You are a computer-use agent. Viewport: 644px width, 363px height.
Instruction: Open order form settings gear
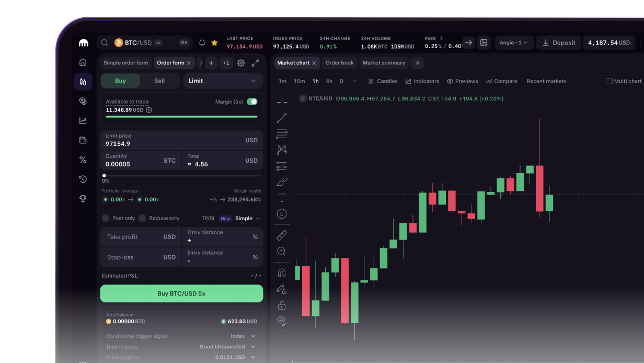coord(241,63)
